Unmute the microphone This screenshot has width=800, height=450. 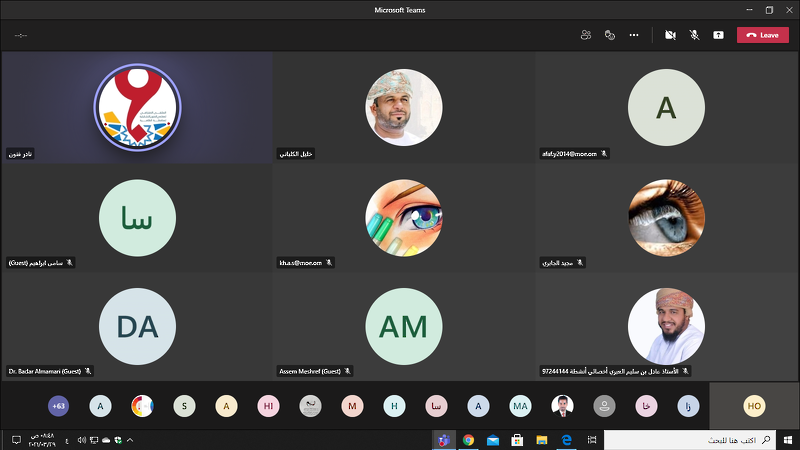click(x=694, y=35)
